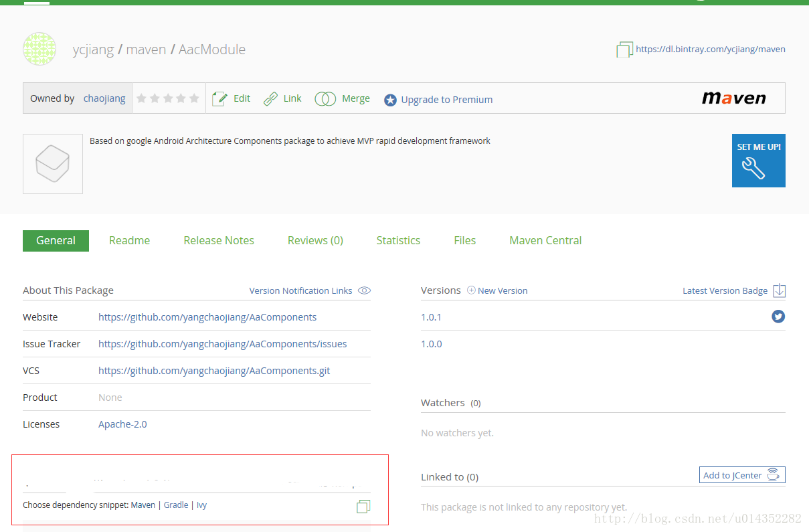Viewport: 809px width, 532px height.
Task: Click the New Version plus icon
Action: click(471, 290)
